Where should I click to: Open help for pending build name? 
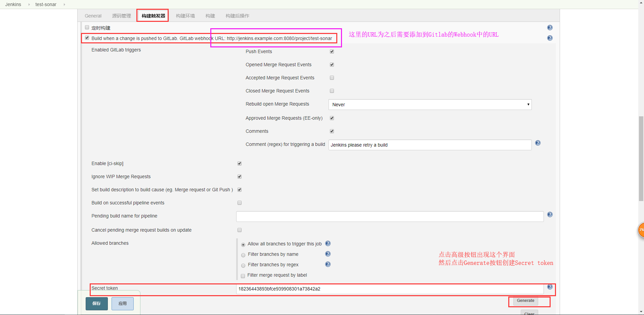(x=550, y=214)
